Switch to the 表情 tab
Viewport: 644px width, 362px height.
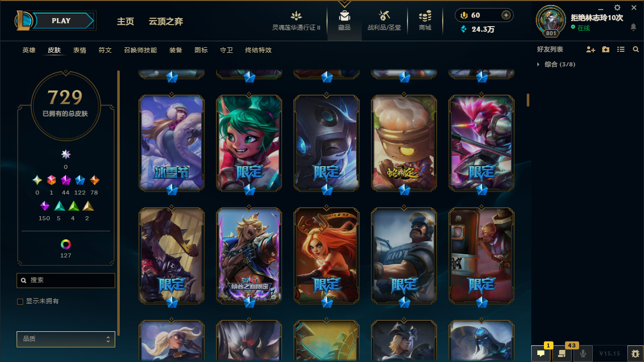point(79,50)
